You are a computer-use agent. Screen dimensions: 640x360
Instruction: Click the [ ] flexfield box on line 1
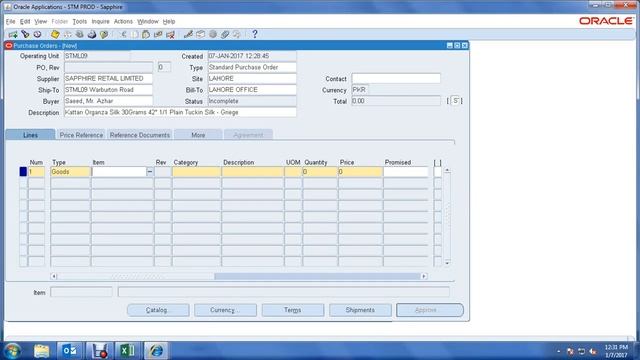(438, 172)
